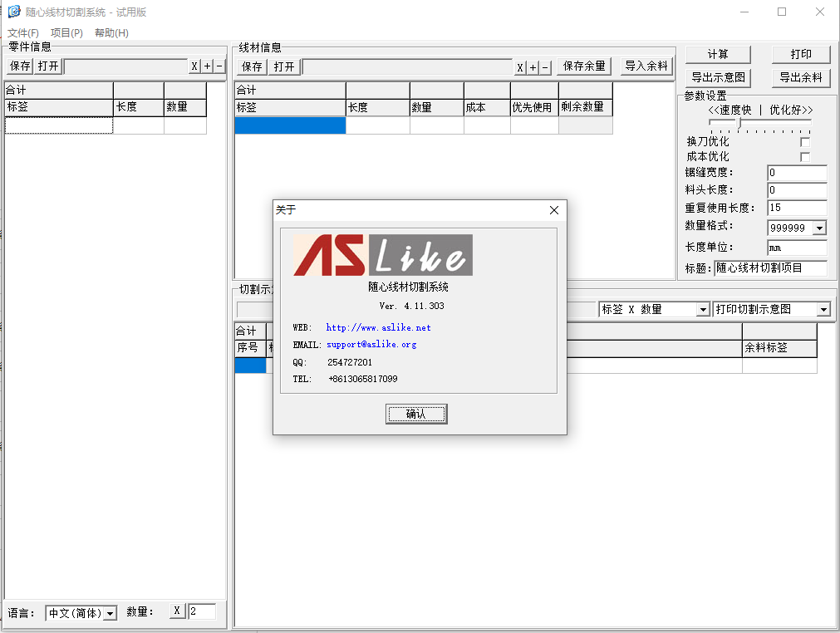Open the http://www.aslike.net link

(378, 328)
